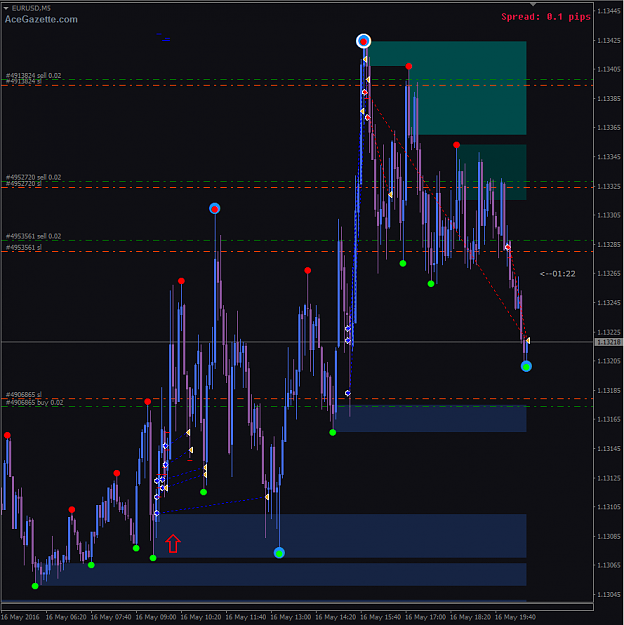This screenshot has width=624, height=625.
Task: Select the stop-loss label "#4952720 sl"
Action: (x=23, y=184)
